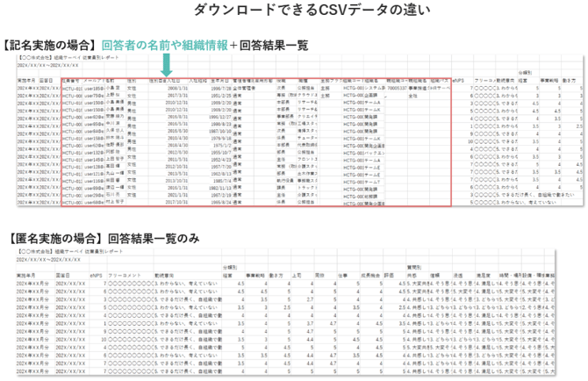Click the title ダウンロードできるCSVデータの違い

tap(312, 11)
